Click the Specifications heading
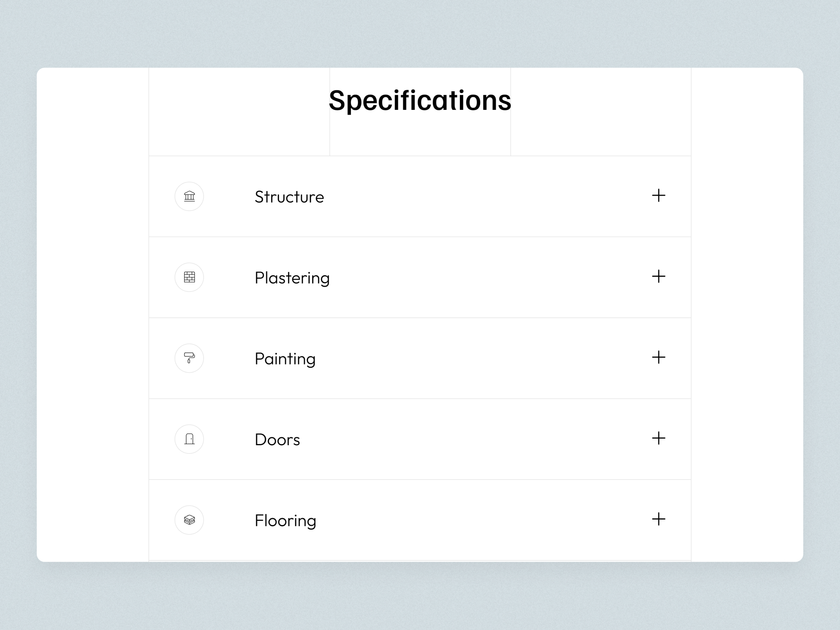Screen dimensions: 840x630 (420, 101)
